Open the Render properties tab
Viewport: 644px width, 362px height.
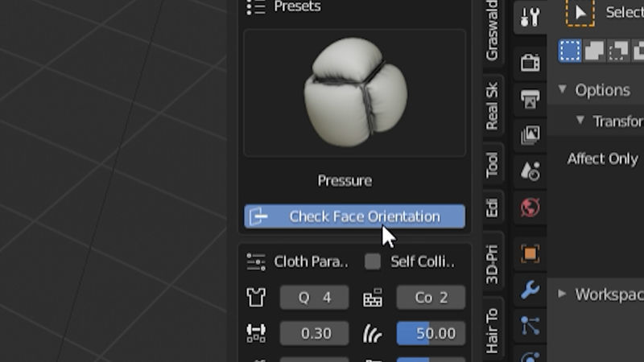(530, 63)
